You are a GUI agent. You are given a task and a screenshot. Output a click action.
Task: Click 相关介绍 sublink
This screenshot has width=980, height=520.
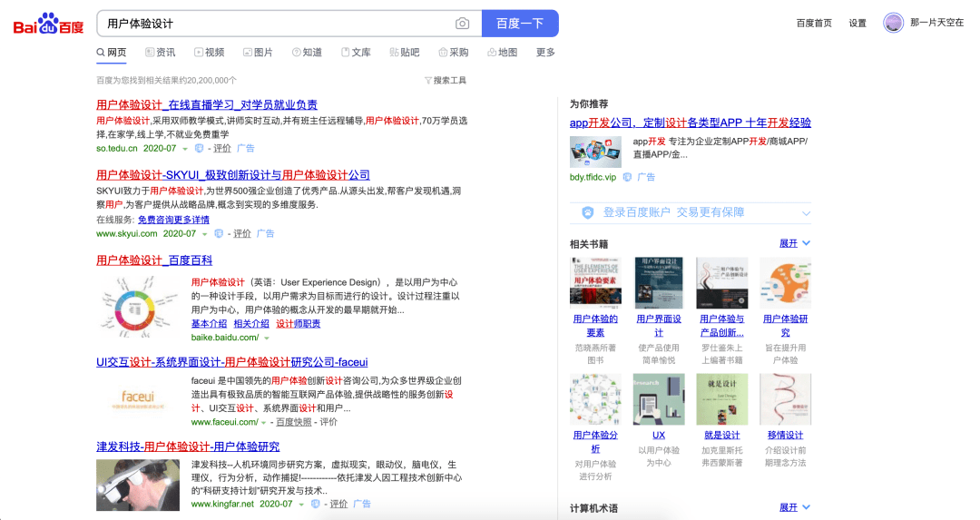point(251,324)
